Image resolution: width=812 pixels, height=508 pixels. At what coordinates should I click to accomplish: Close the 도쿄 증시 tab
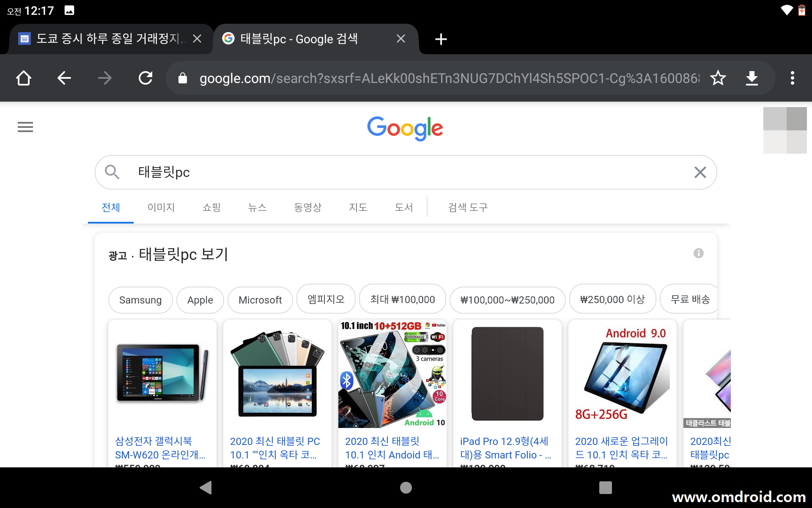coord(197,39)
